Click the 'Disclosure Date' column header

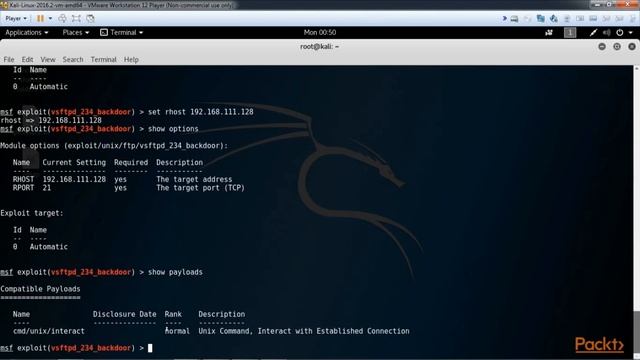coord(124,314)
